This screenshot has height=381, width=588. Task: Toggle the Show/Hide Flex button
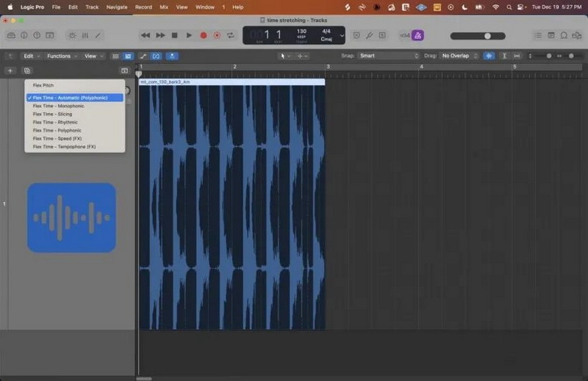[156, 56]
